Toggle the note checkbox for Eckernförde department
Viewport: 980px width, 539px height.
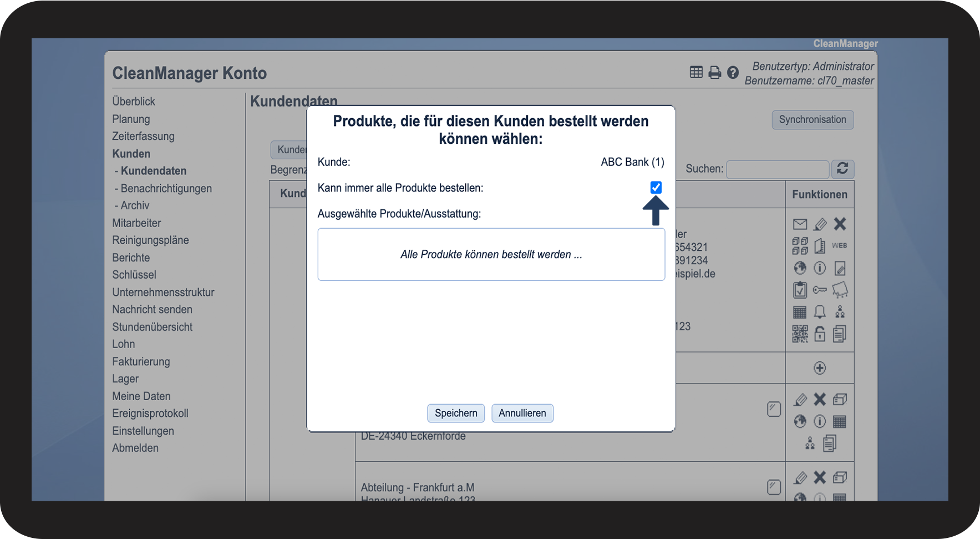pyautogui.click(x=774, y=409)
